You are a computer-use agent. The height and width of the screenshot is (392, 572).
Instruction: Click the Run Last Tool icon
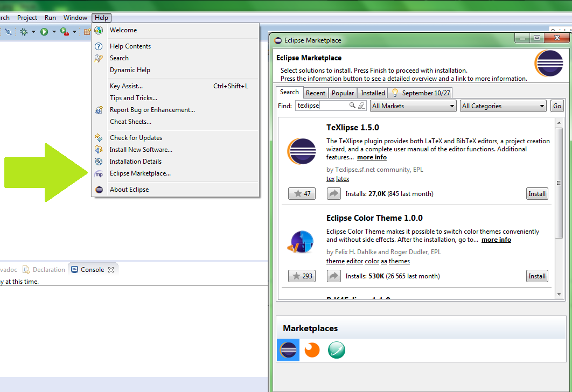click(x=65, y=32)
